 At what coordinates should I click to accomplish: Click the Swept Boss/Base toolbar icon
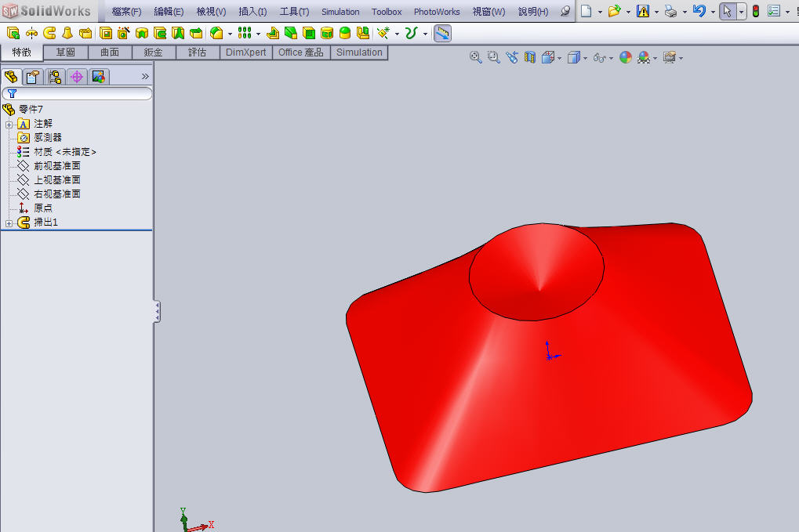tap(49, 34)
